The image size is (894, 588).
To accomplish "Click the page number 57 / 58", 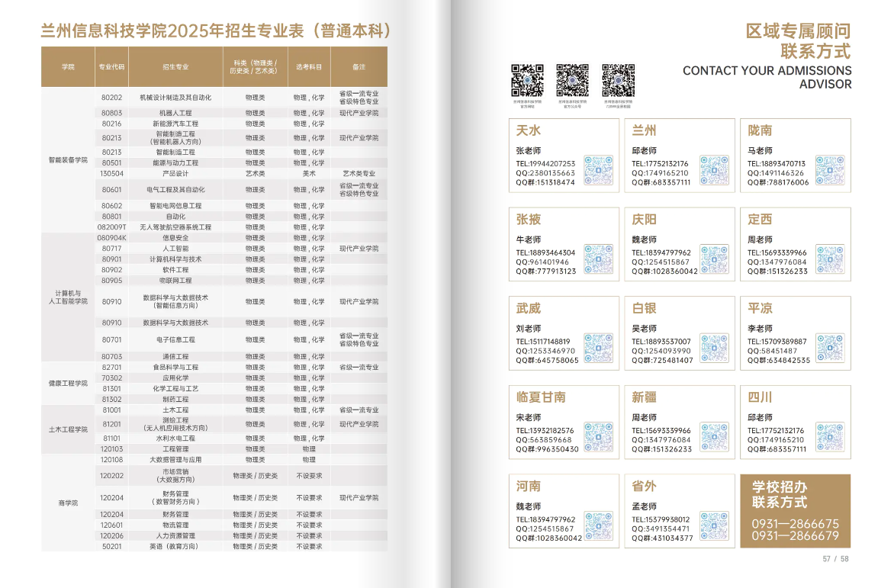I will tap(835, 559).
